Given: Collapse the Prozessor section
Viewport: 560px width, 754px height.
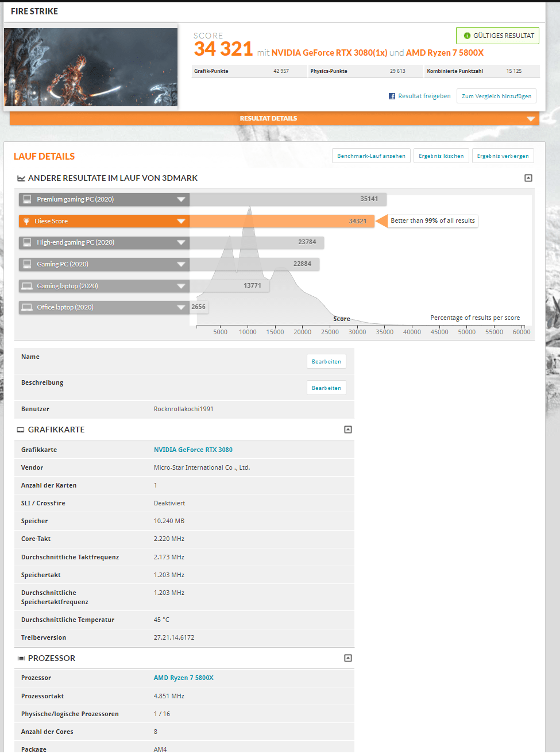Looking at the screenshot, I should pos(348,658).
